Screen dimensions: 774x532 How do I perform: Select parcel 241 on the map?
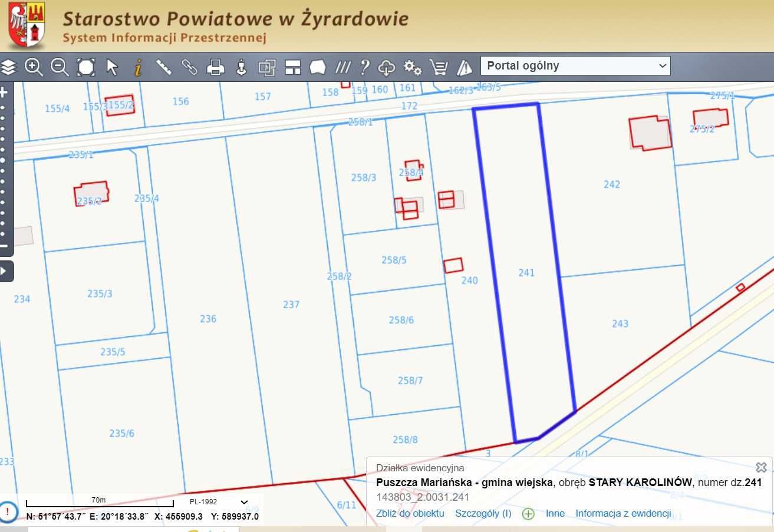point(526,273)
